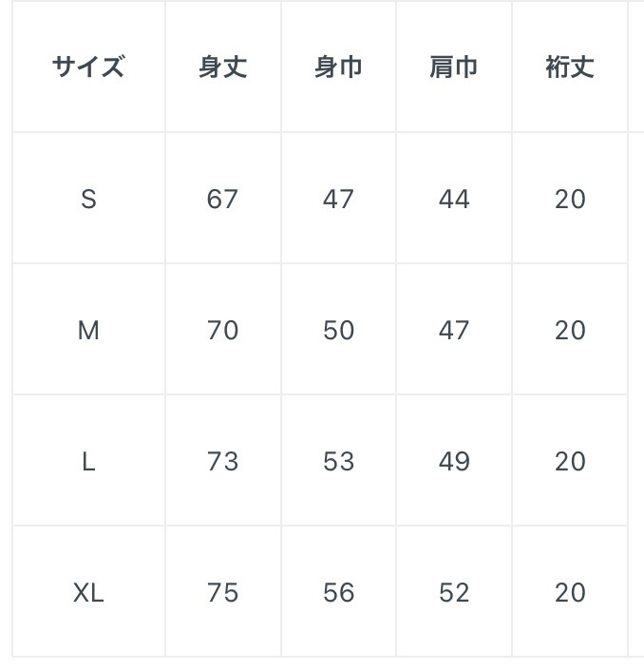Click the L 身巾 value 53
The image size is (644, 671).
338,461
